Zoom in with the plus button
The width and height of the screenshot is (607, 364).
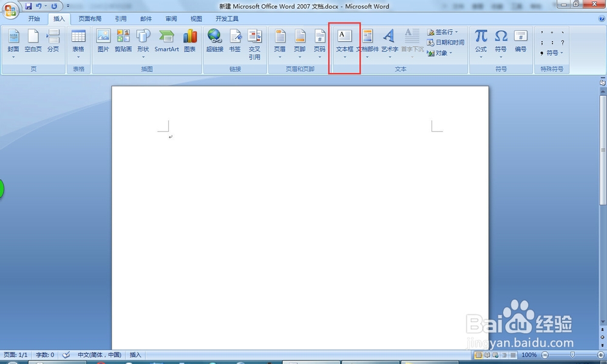pos(601,355)
